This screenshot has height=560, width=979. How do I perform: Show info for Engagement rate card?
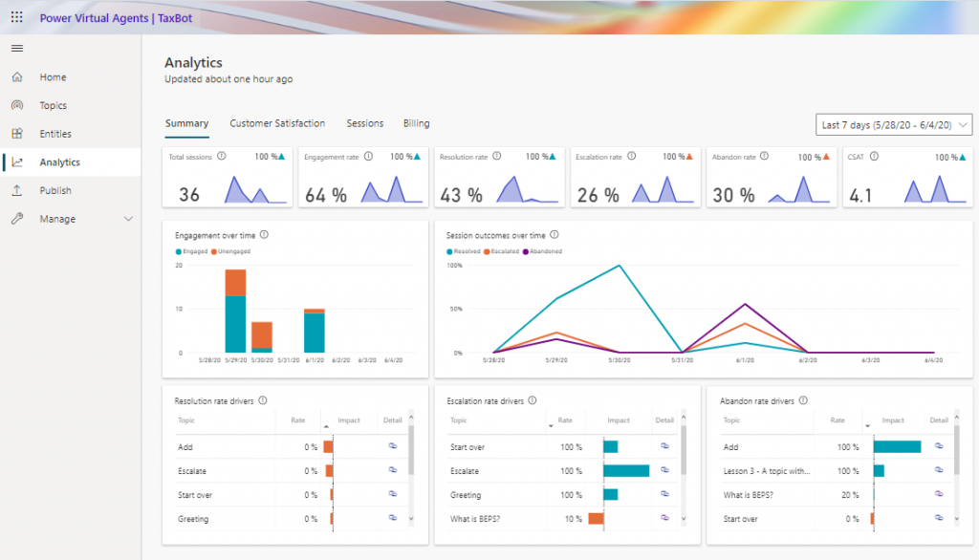(368, 156)
